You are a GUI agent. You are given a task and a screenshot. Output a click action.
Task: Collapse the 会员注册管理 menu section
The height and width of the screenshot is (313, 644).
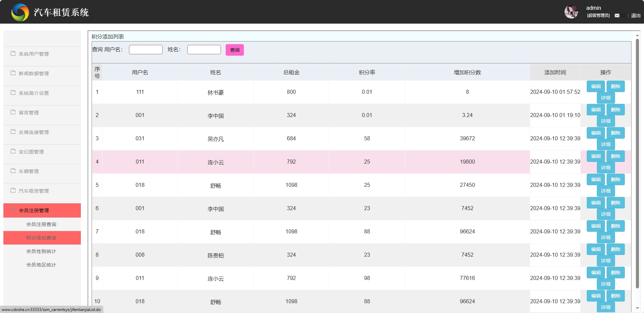[x=34, y=210]
